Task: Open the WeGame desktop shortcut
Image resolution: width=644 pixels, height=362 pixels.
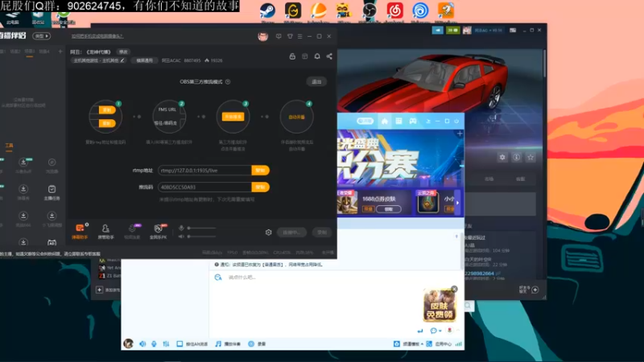Action: [293, 10]
